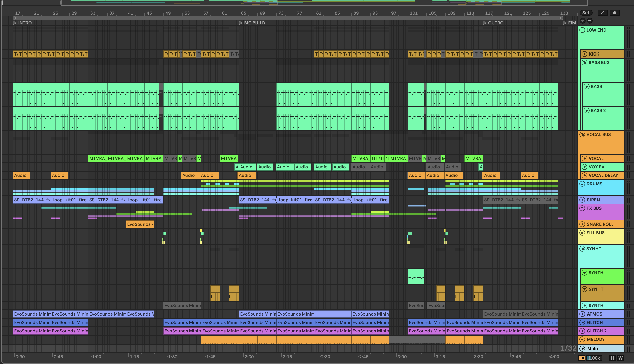634x364 pixels.
Task: Toggle Automation Mode button next to Set
Action: click(602, 13)
